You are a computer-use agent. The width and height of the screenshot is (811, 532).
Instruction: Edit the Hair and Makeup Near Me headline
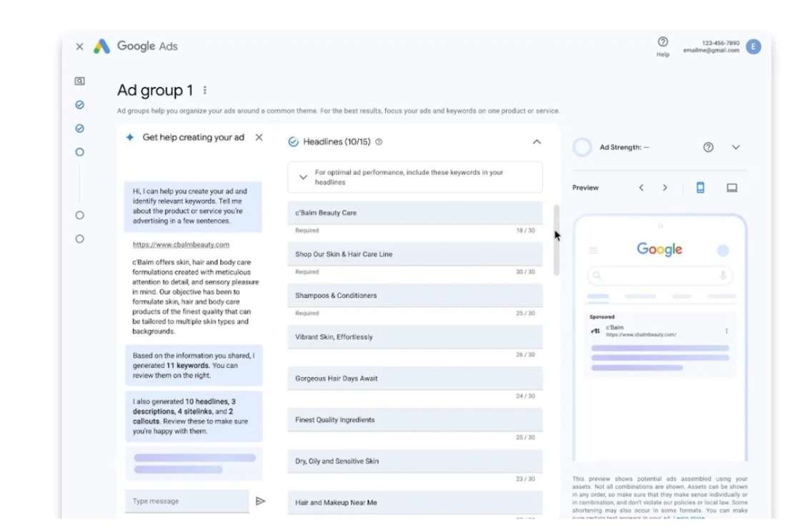coord(415,503)
